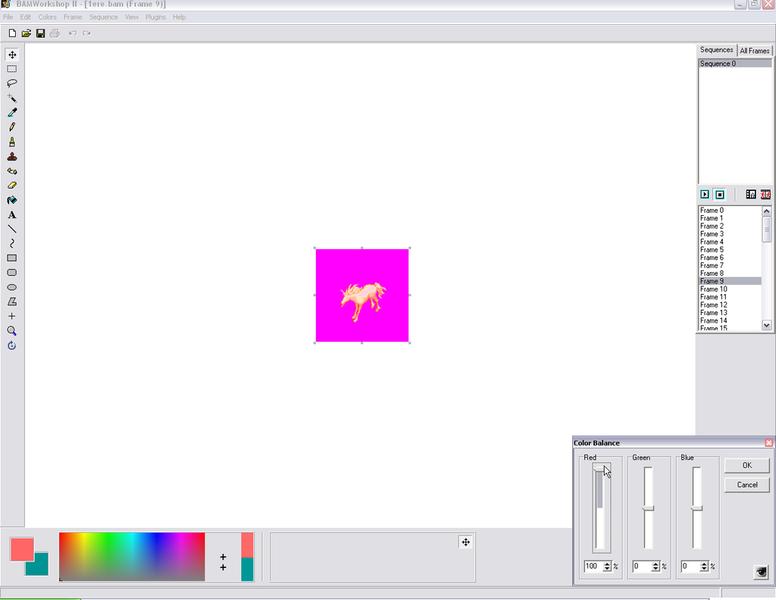Select the Eyedropper color picker tool
This screenshot has width=776, height=600.
click(x=12, y=112)
